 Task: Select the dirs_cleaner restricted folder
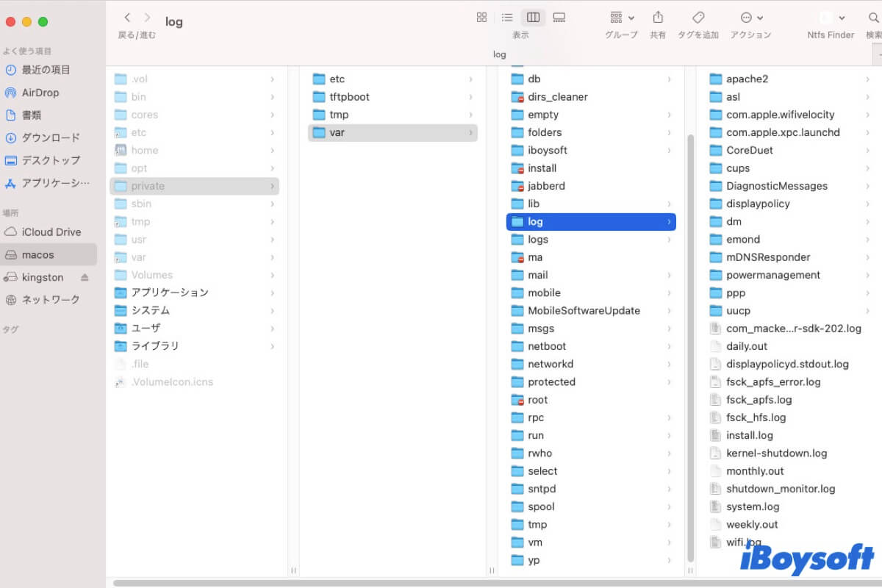click(x=591, y=97)
